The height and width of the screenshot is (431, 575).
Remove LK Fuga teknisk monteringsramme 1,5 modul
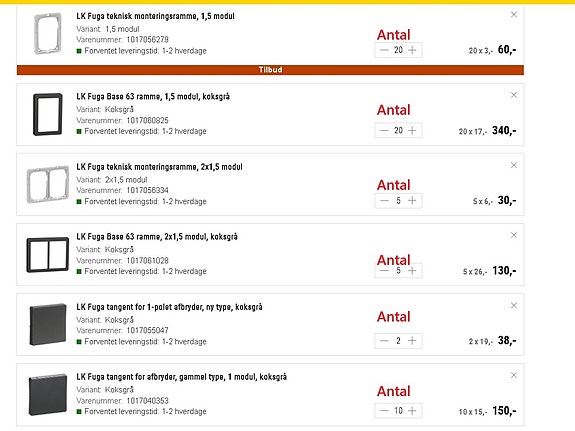514,15
